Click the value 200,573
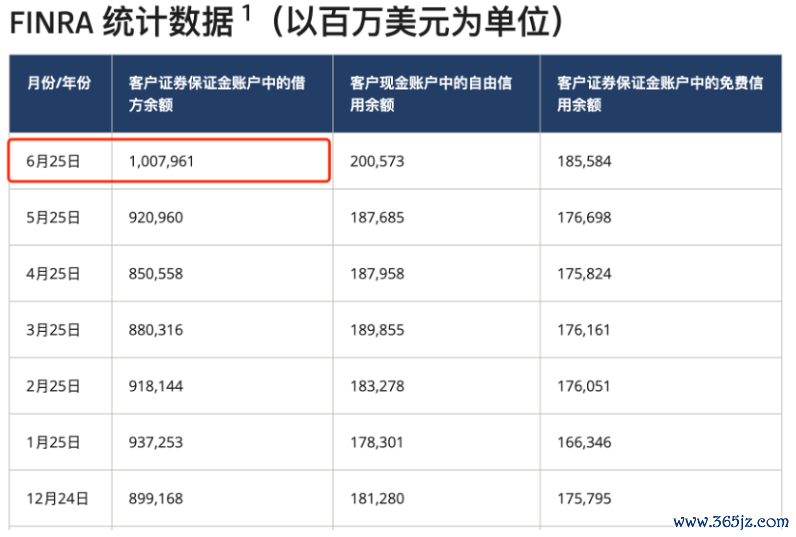Image resolution: width=796 pixels, height=537 pixels. (377, 161)
